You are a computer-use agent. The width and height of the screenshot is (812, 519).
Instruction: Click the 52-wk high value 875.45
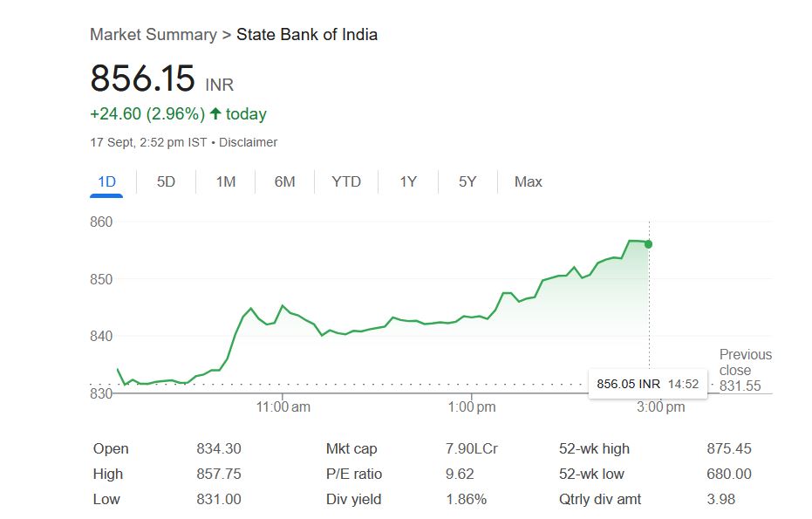(728, 448)
